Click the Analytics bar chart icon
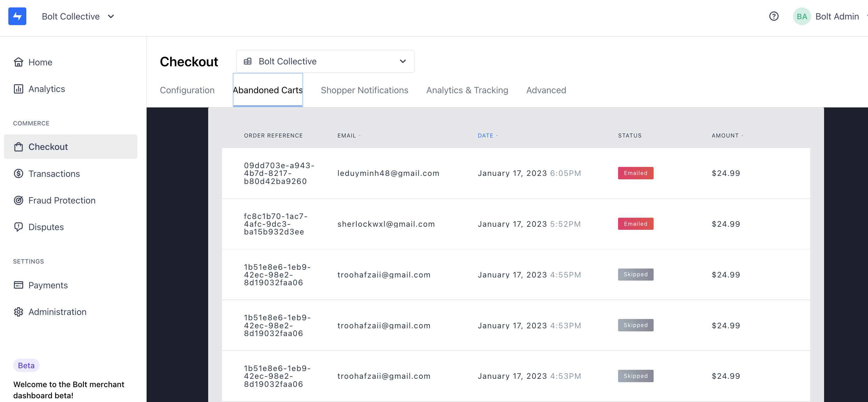This screenshot has height=402, width=868. 19,89
